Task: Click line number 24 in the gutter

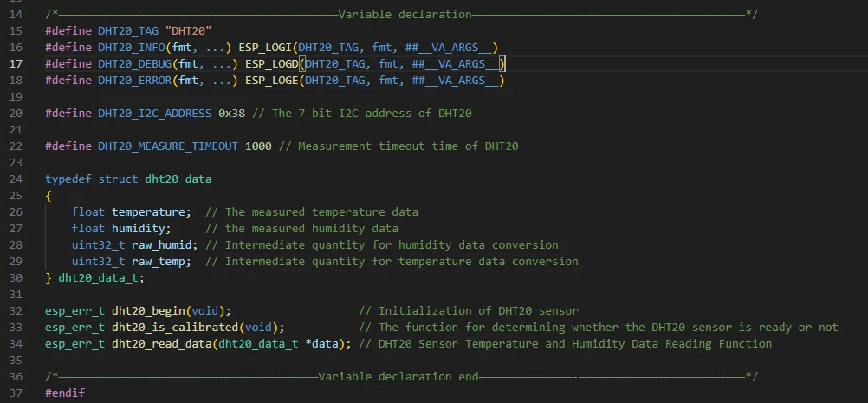Action: point(16,179)
